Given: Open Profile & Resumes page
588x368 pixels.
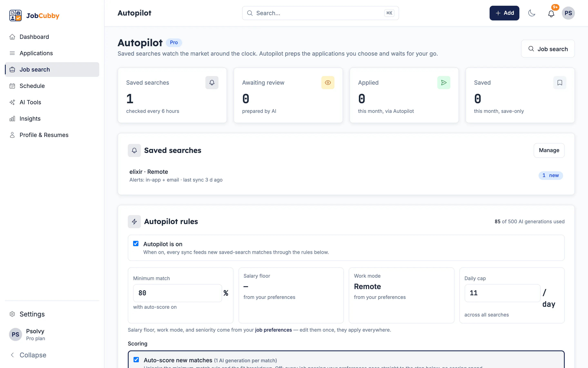Looking at the screenshot, I should tap(52, 135).
